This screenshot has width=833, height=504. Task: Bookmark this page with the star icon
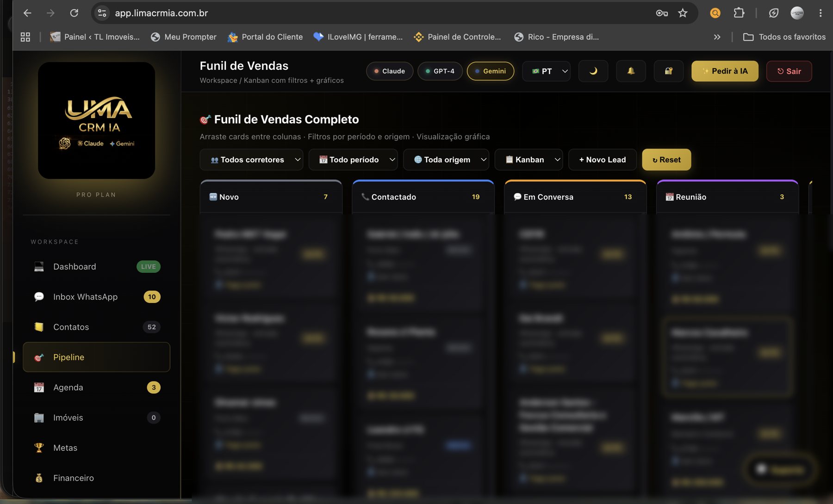[x=683, y=13]
